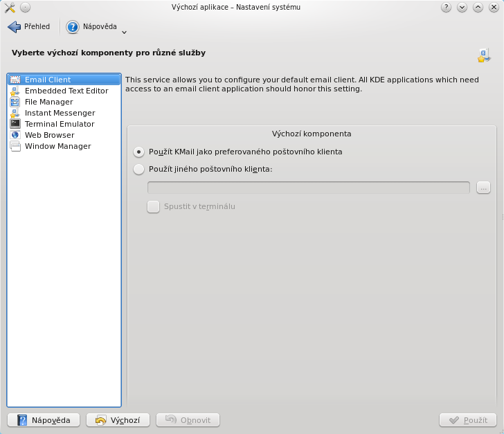Click the Window Manager icon
Image resolution: width=504 pixels, height=434 pixels.
pyautogui.click(x=15, y=146)
